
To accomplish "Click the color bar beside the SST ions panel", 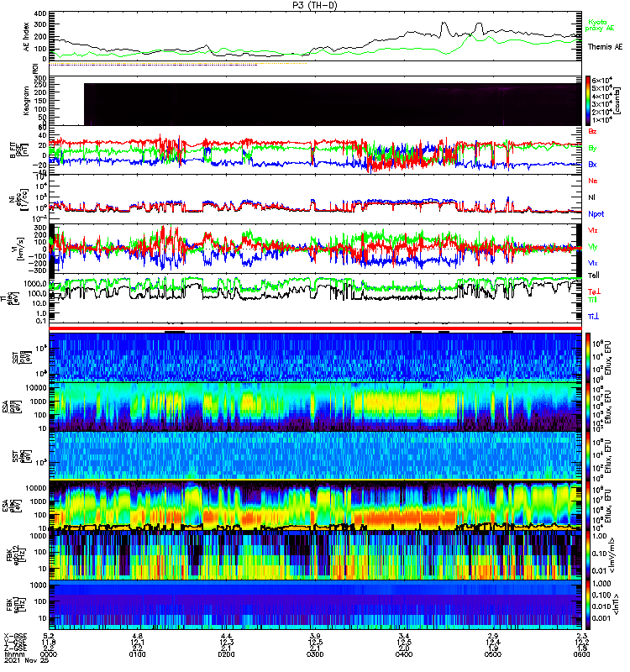I will (x=588, y=357).
